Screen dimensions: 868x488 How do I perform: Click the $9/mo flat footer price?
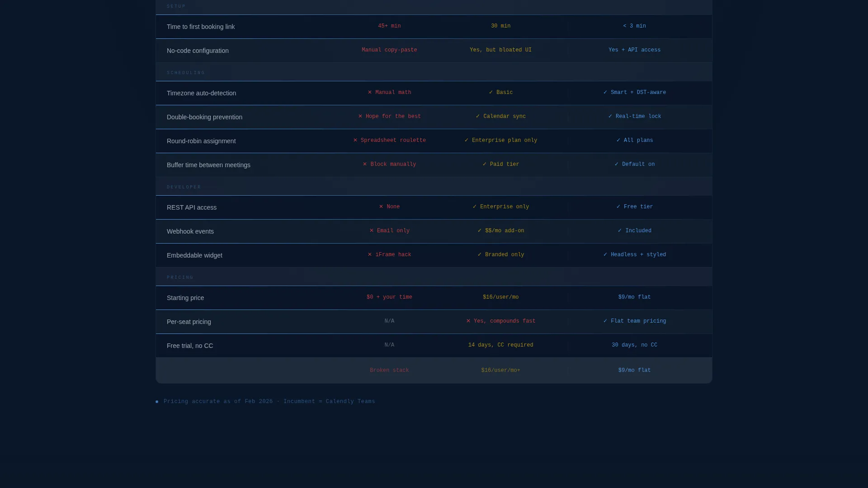[634, 371]
